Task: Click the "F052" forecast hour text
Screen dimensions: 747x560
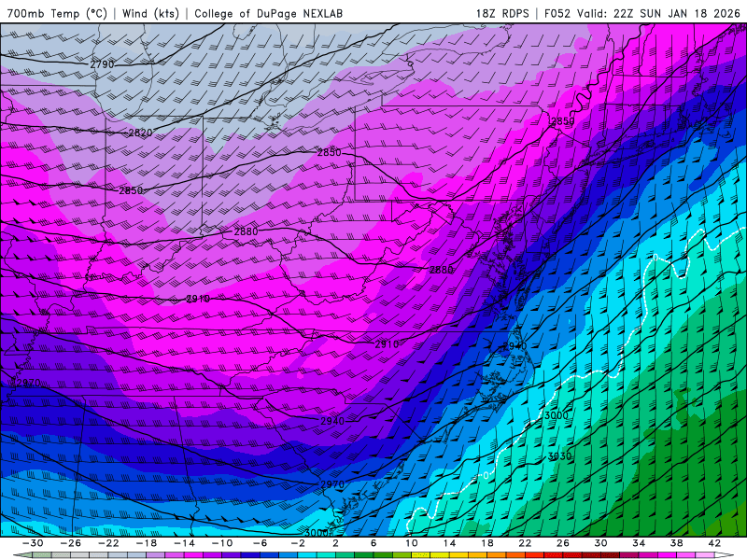Action: 557,13
